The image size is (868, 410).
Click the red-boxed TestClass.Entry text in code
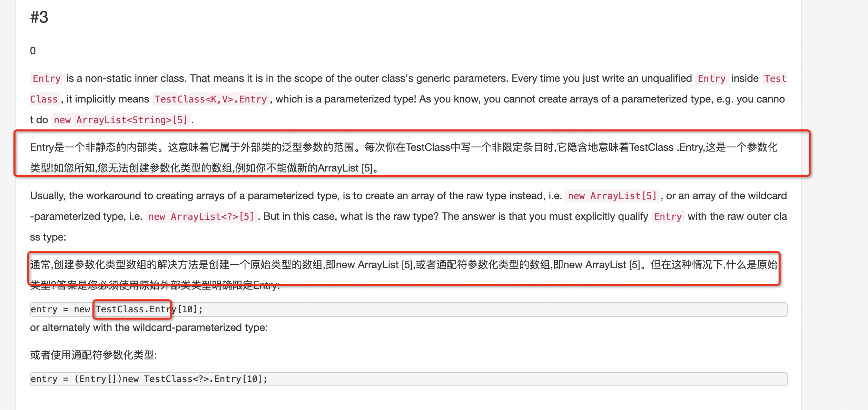click(x=132, y=309)
